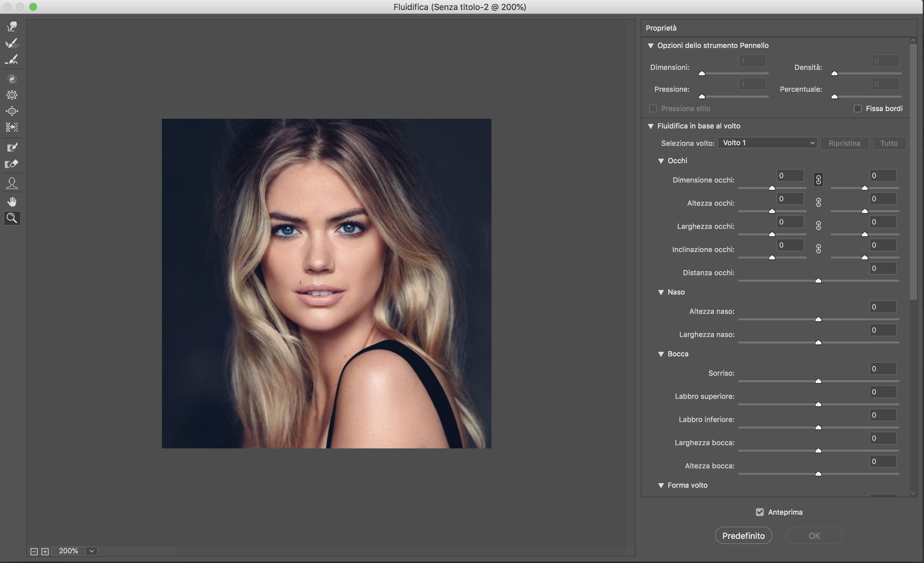Toggle the Altezza occhi link icon
The height and width of the screenshot is (563, 924).
[818, 202]
